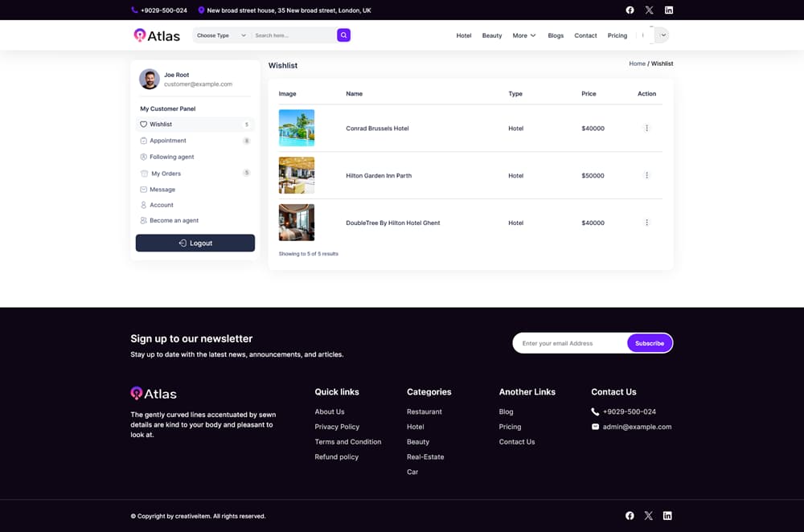The height and width of the screenshot is (532, 804).
Task: Click the Following agent icon
Action: pos(144,157)
